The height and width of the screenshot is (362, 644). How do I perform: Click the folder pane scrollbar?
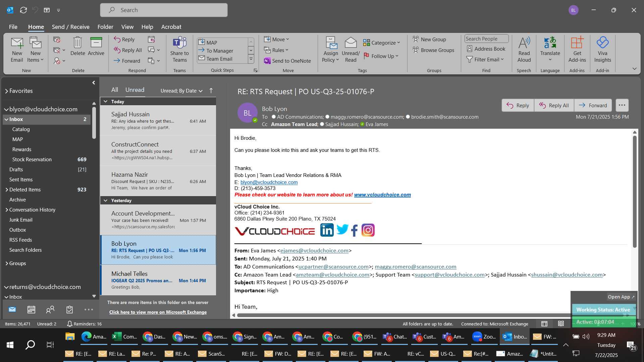pos(94,122)
